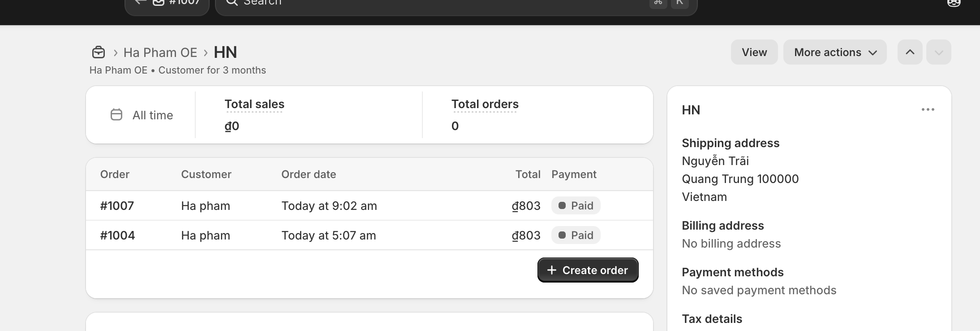The image size is (980, 331).
Task: Open order #1007
Action: [x=117, y=206]
